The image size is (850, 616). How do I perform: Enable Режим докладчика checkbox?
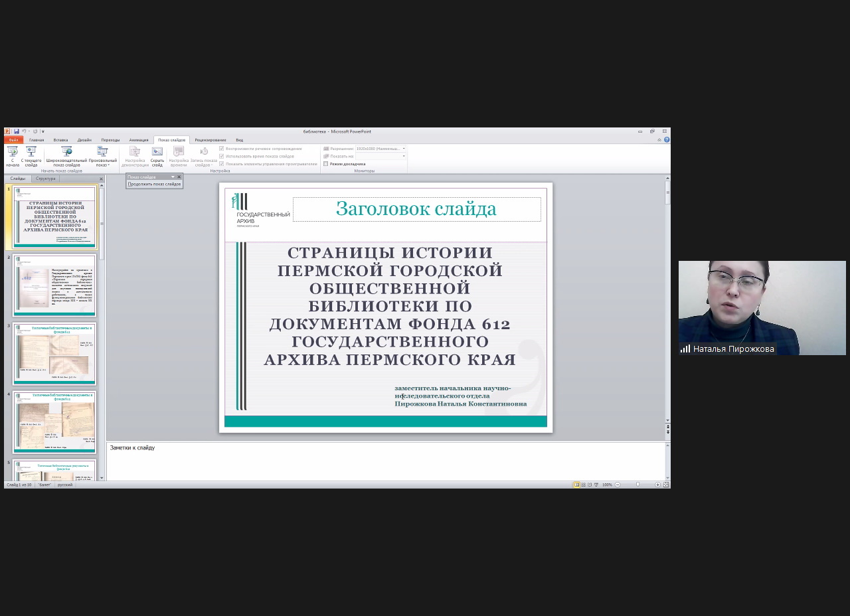(326, 164)
